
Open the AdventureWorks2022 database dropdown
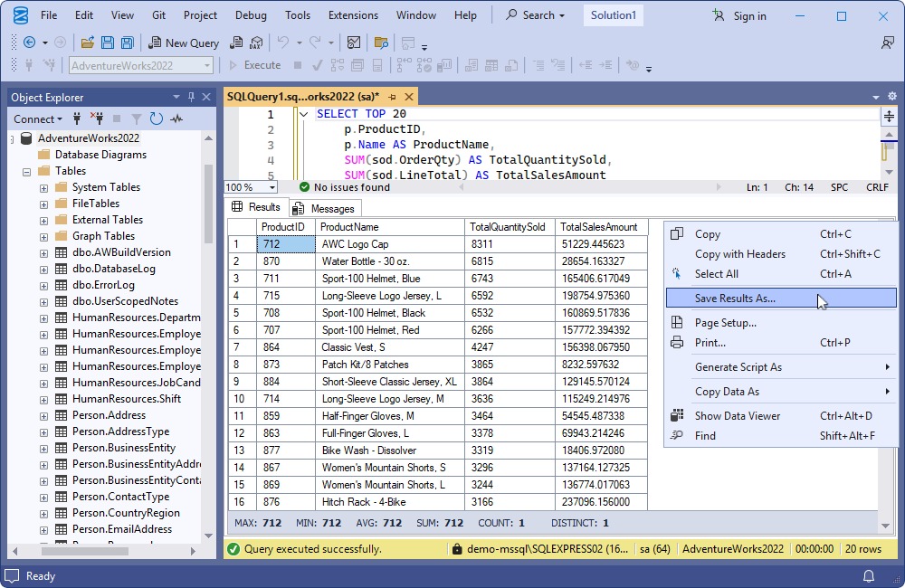(207, 66)
